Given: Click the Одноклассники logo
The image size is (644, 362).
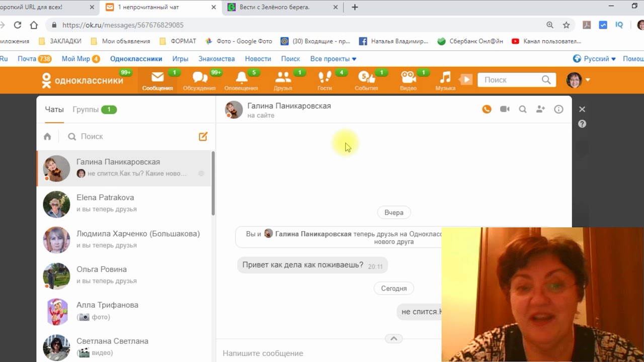Looking at the screenshot, I should (82, 80).
